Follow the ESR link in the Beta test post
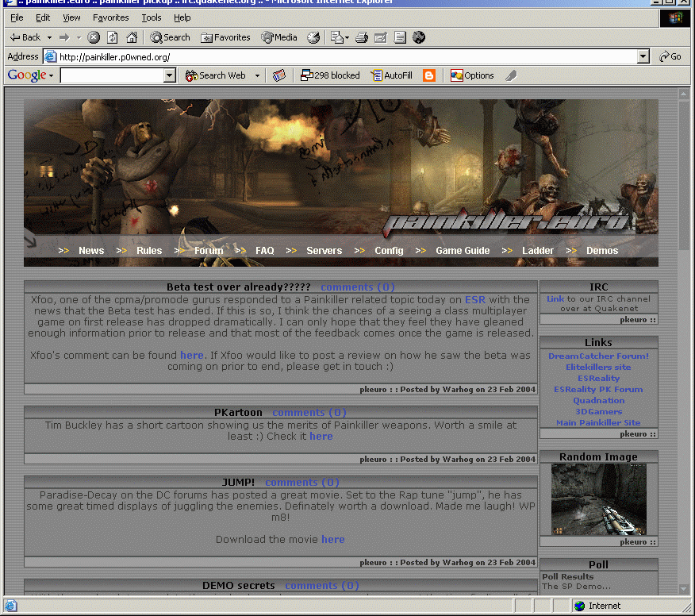Image resolution: width=695 pixels, height=616 pixels. pos(475,300)
